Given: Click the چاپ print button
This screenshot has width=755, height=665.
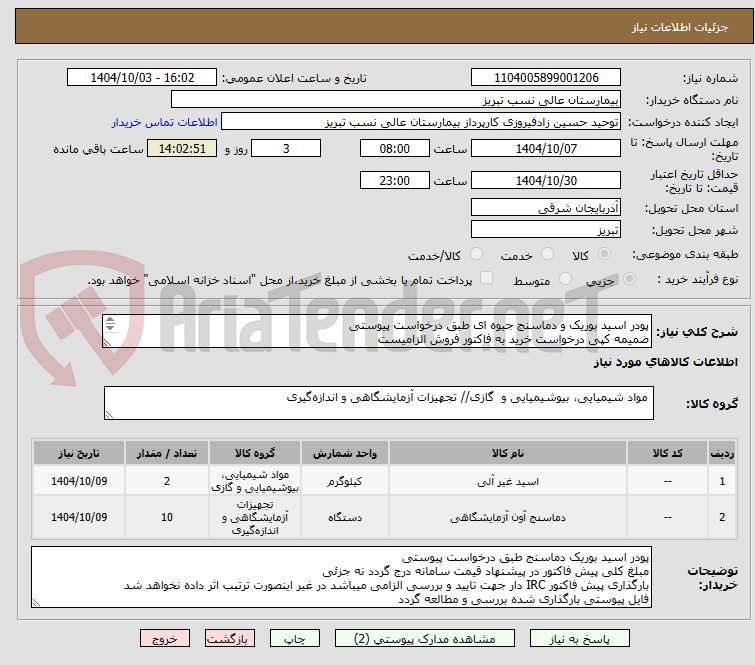Looking at the screenshot, I should tap(295, 639).
